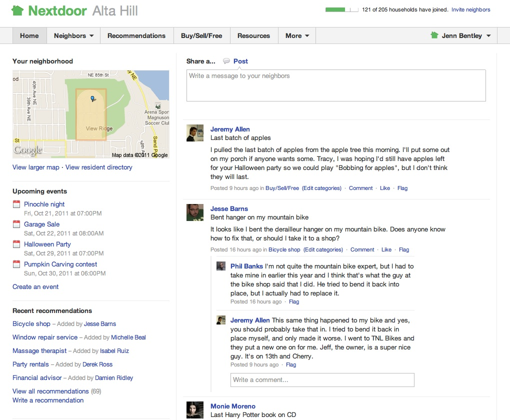The width and height of the screenshot is (510, 420).
Task: Click calendar icon beside Pinochle night
Action: pyautogui.click(x=16, y=204)
